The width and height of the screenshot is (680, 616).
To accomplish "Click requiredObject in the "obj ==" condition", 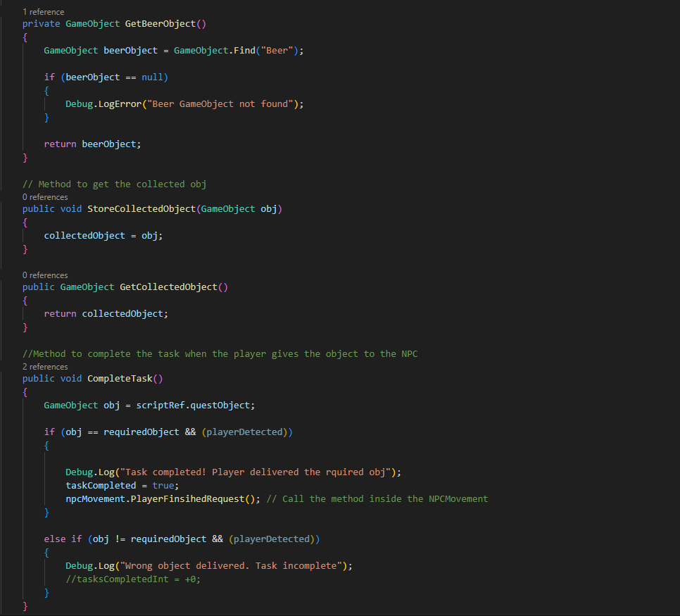I will [x=141, y=432].
